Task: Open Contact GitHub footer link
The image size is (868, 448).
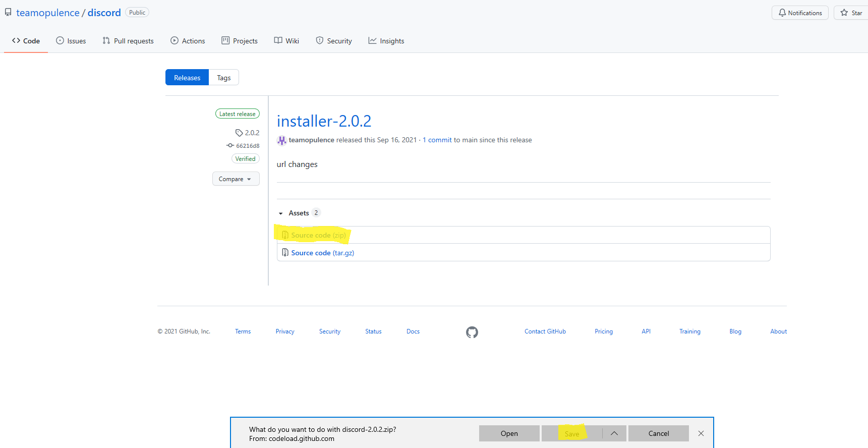Action: click(545, 331)
